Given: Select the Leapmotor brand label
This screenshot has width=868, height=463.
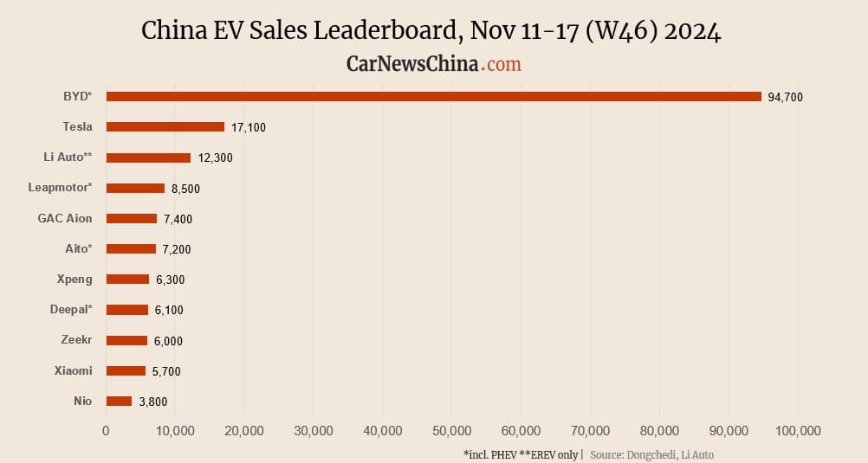Looking at the screenshot, I should tap(60, 187).
